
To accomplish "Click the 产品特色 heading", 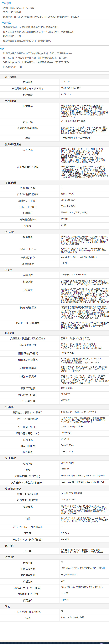I will (7, 22).
